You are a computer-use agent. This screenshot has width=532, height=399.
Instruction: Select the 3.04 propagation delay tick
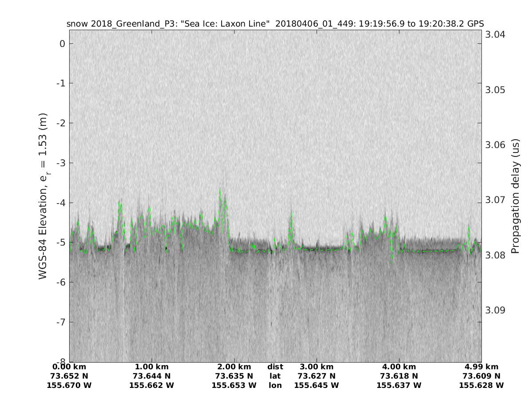click(x=495, y=35)
